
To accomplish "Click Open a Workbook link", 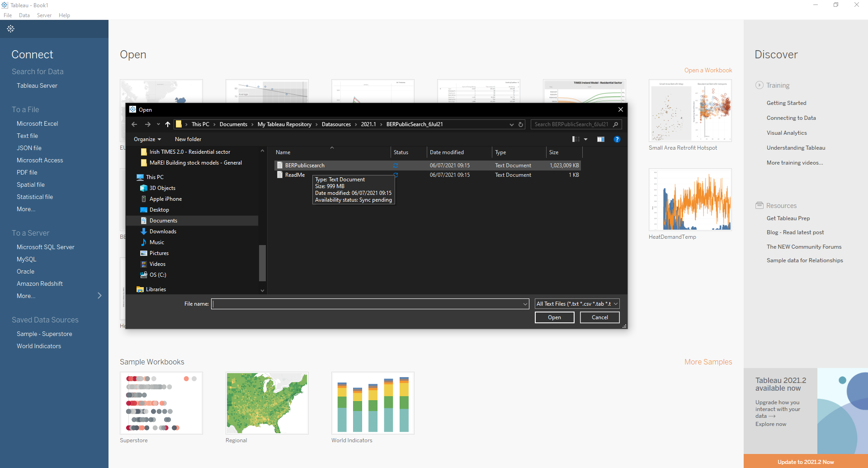I will point(708,70).
